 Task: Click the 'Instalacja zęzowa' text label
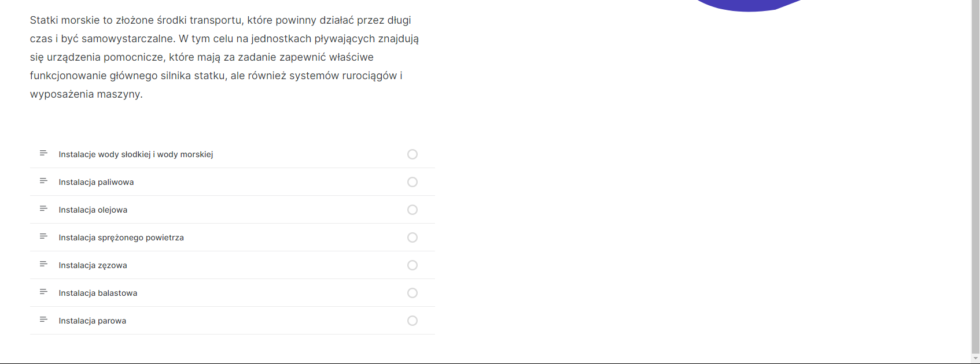93,265
